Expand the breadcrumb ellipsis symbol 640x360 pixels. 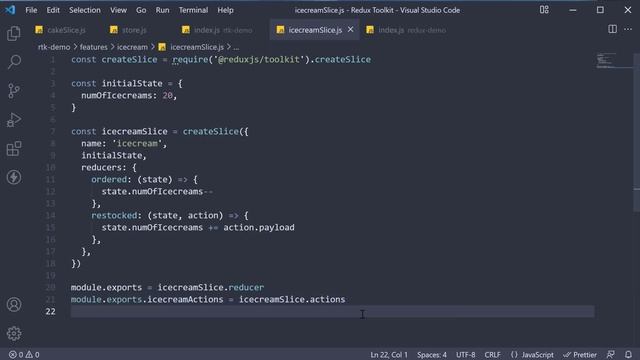(x=236, y=47)
